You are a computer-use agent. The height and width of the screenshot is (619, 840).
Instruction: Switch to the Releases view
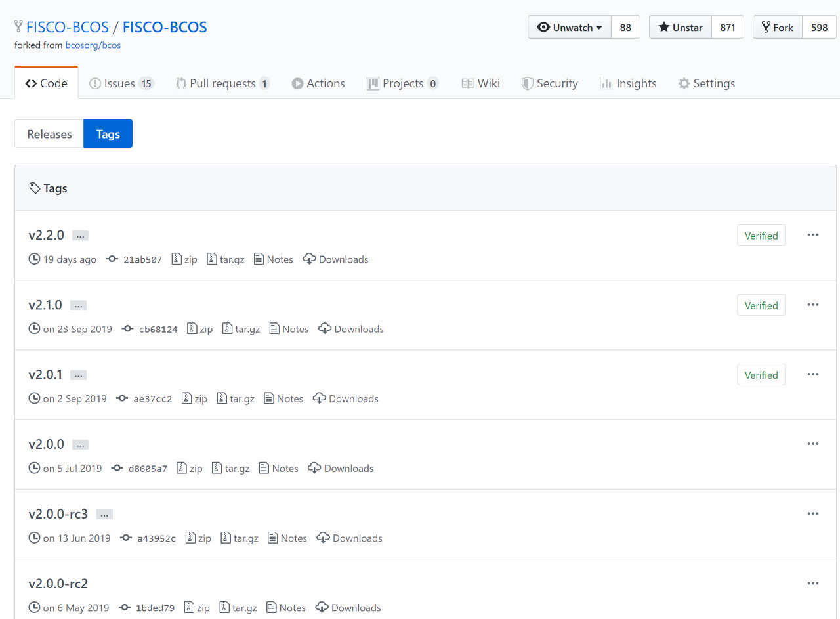pos(49,134)
